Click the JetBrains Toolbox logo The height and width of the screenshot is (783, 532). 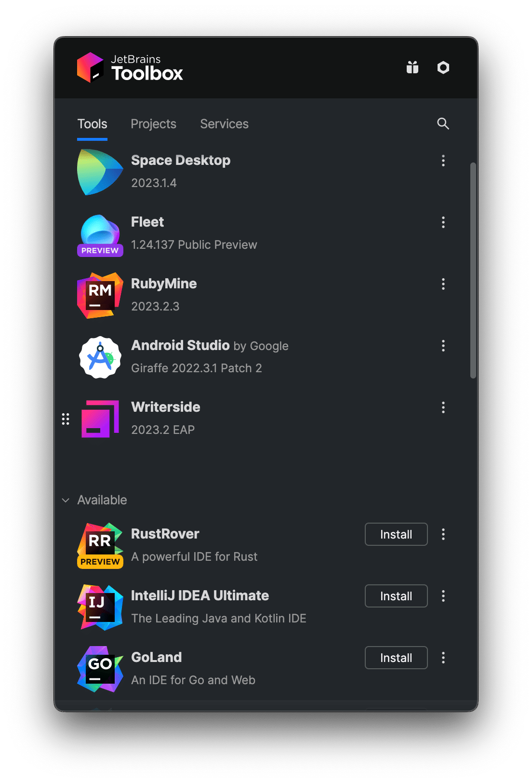[130, 67]
